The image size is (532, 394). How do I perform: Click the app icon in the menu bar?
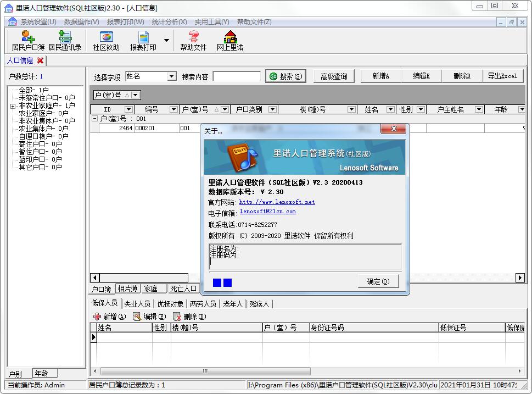coord(13,22)
